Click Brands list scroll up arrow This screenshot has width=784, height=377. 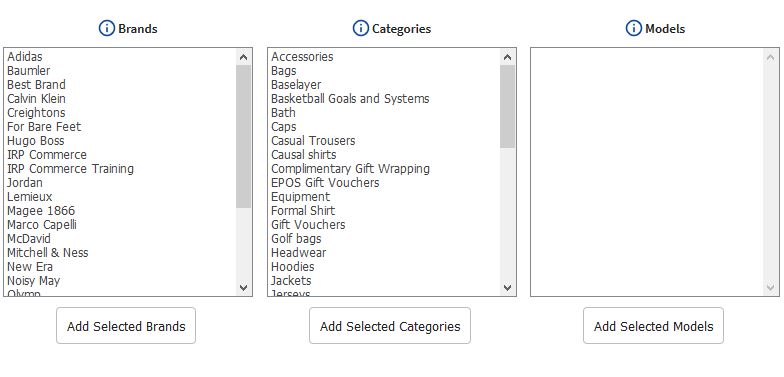point(244,57)
